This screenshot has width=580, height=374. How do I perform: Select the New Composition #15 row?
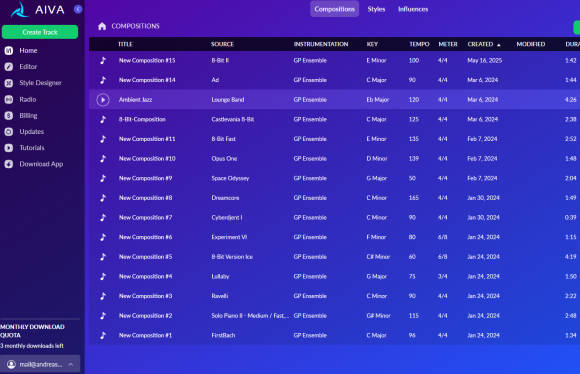point(334,60)
